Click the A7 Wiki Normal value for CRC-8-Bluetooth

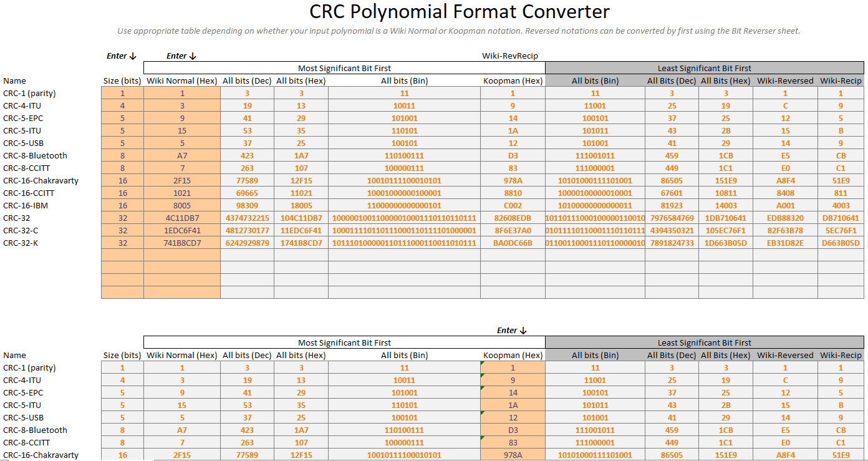coord(181,155)
